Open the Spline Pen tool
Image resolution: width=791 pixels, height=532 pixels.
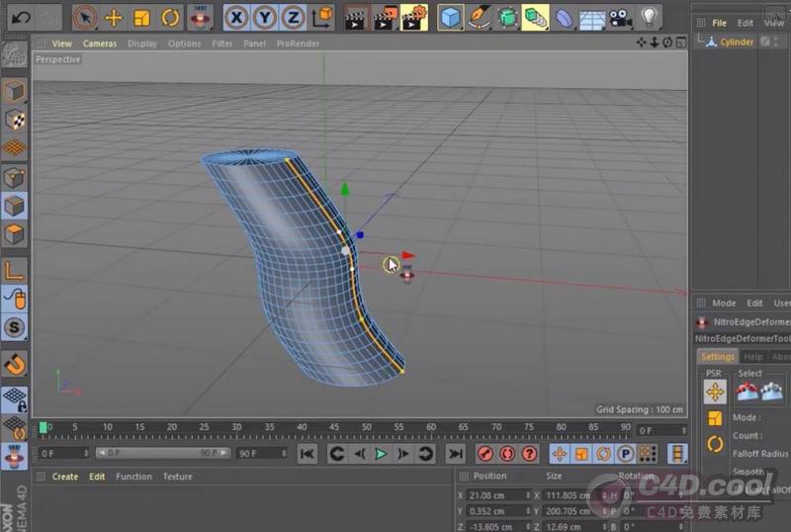[479, 18]
